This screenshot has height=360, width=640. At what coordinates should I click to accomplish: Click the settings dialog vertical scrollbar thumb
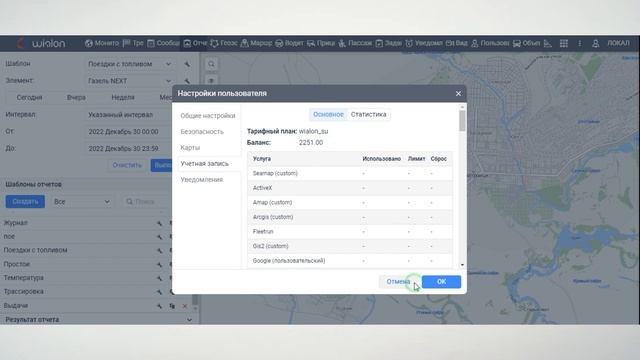coord(462,121)
